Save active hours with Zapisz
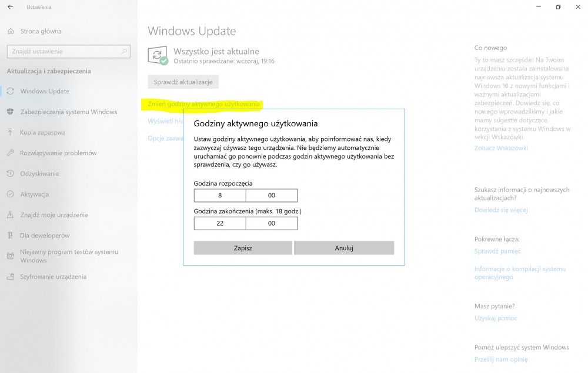Screen dimensions: 588x373 point(243,248)
